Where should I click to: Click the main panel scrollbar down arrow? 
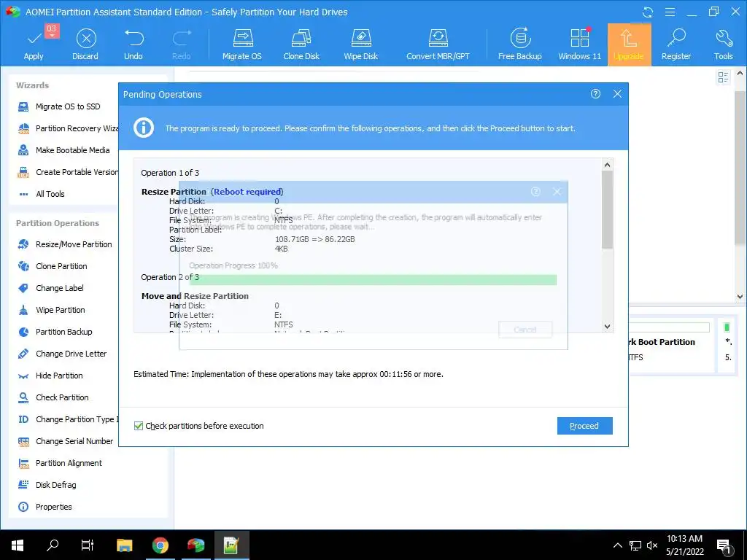click(x=740, y=297)
